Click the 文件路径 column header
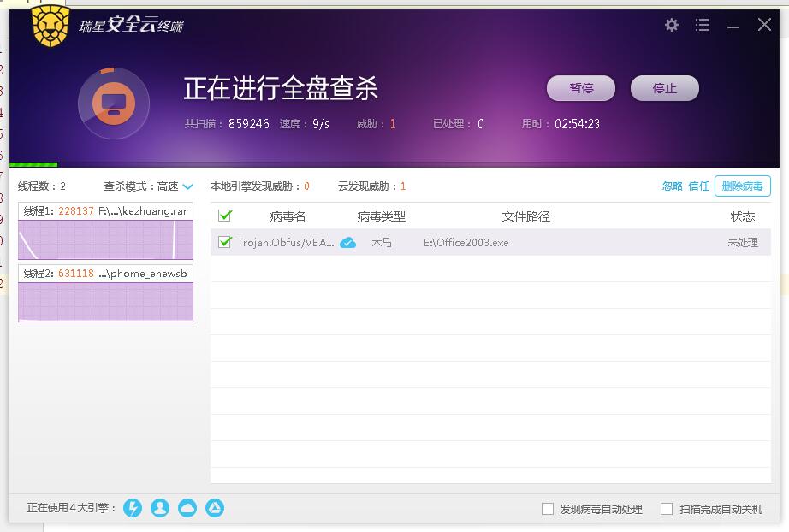 (525, 216)
